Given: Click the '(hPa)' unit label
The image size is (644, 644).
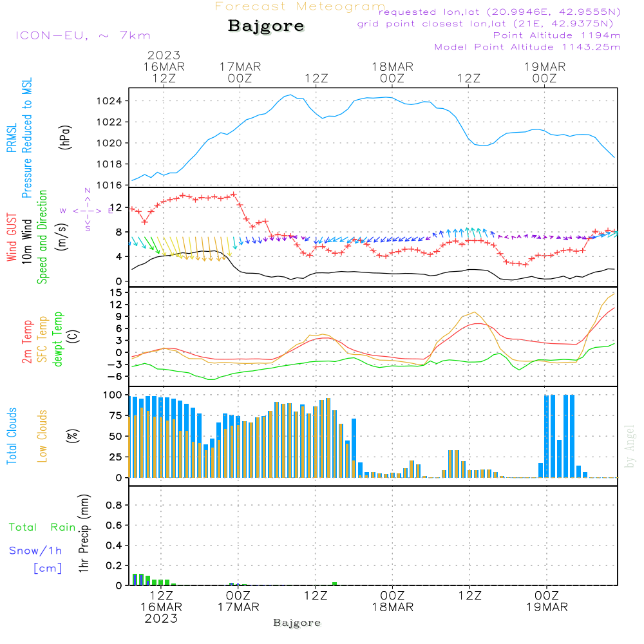Looking at the screenshot, I should (65, 137).
